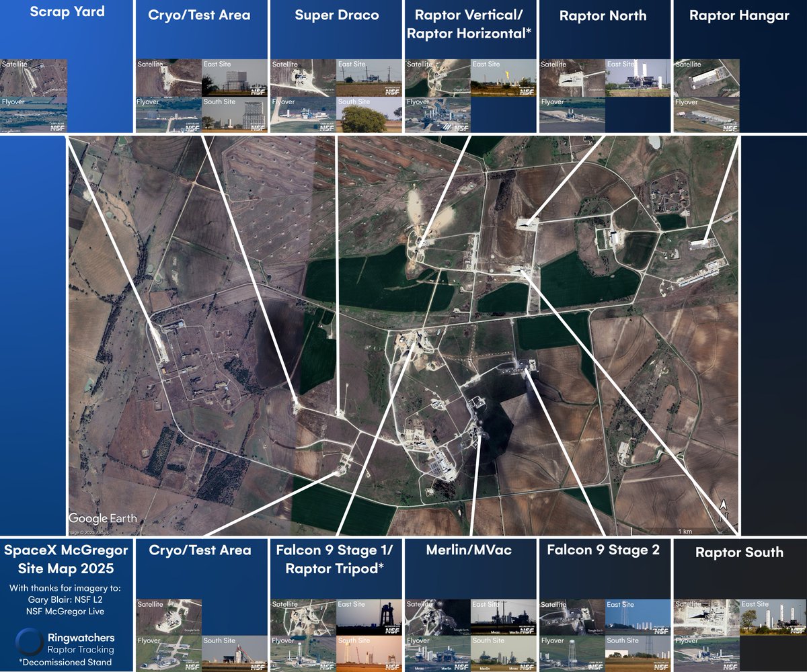This screenshot has height=672, width=807.
Task: Click the "Falcon 9 Stage 1/ Raptor Tripod*" heading
Action: 336,560
